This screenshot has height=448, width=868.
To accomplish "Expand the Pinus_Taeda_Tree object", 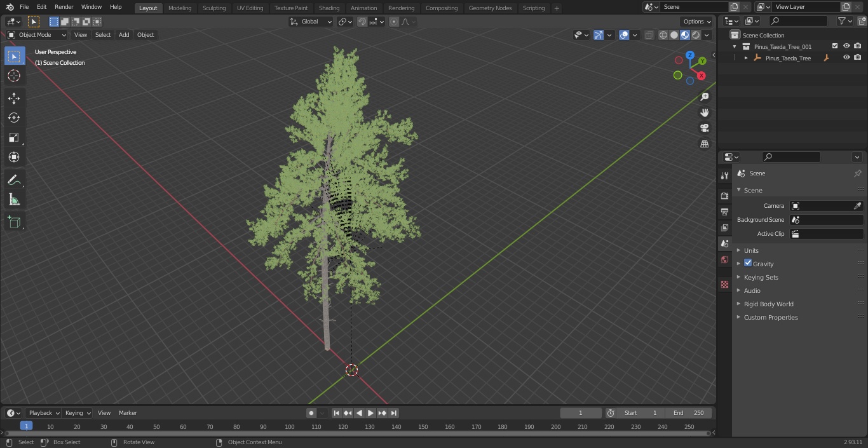I will pyautogui.click(x=746, y=58).
